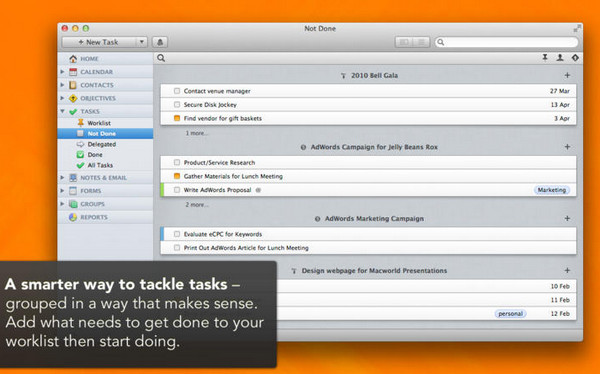Click the Objectives diamond sign icon
This screenshot has width=600, height=374.
tap(73, 98)
